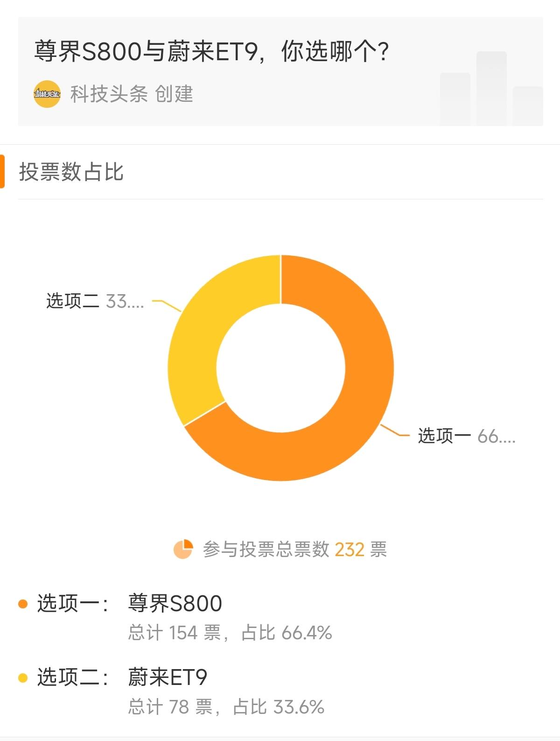Click the yellow legend dot for 选项二
The height and width of the screenshot is (741, 560).
(22, 677)
